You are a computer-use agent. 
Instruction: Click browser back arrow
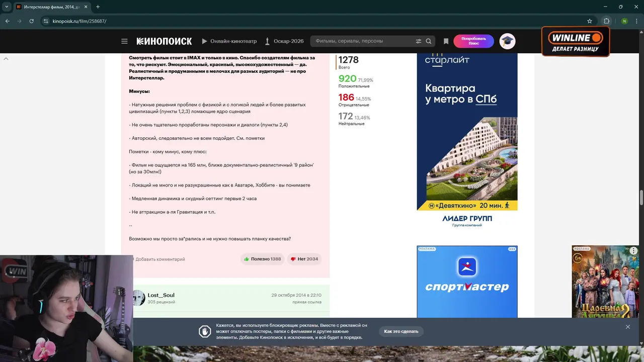point(7,21)
